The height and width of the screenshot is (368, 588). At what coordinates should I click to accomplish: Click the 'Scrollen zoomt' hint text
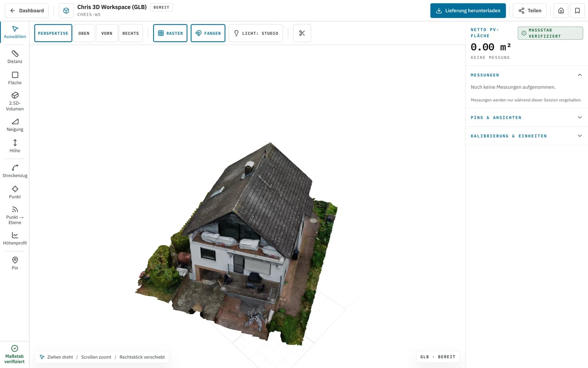point(96,357)
